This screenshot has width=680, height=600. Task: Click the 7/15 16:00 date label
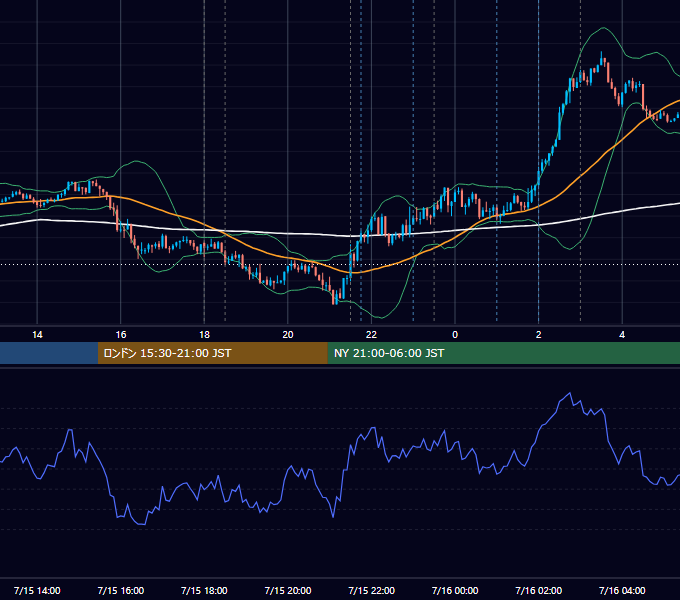(121, 590)
